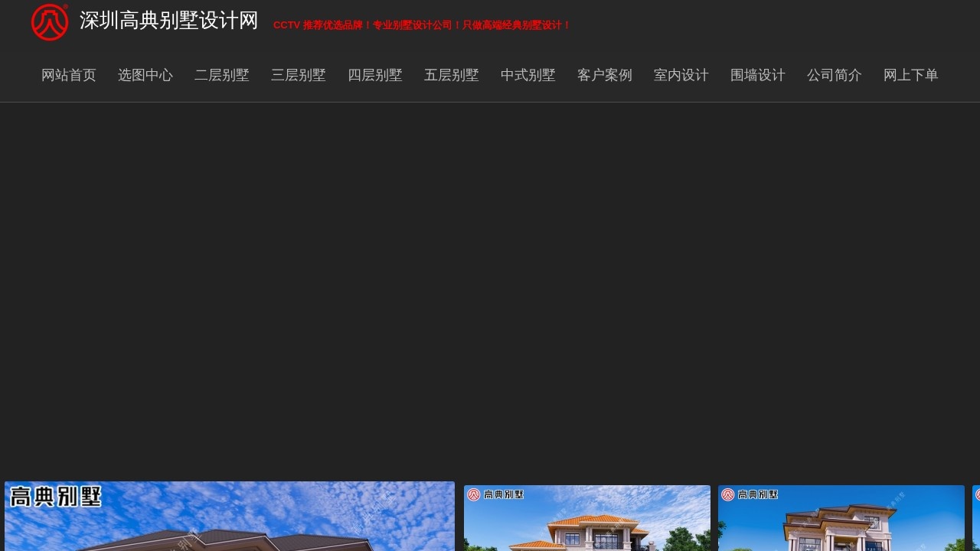This screenshot has width=980, height=551.
Task: Go to 网上下单 to place order
Action: coord(910,75)
